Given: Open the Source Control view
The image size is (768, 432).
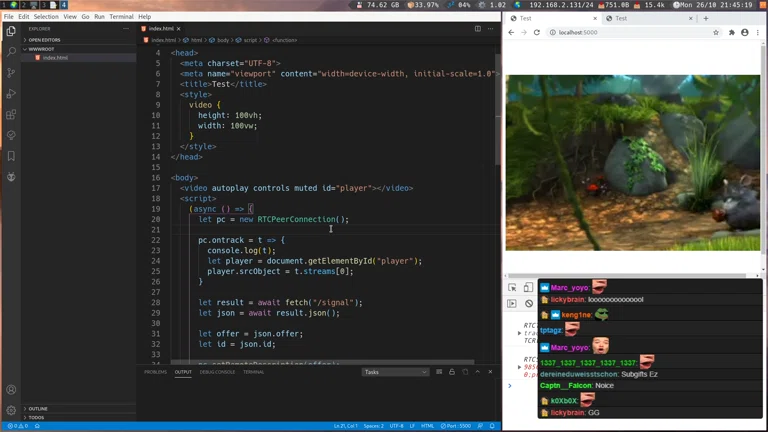Looking at the screenshot, I should (x=11, y=72).
